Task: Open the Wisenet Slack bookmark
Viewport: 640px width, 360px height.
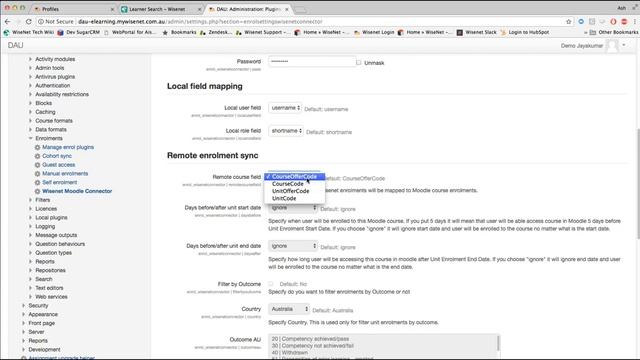Action: [x=477, y=32]
